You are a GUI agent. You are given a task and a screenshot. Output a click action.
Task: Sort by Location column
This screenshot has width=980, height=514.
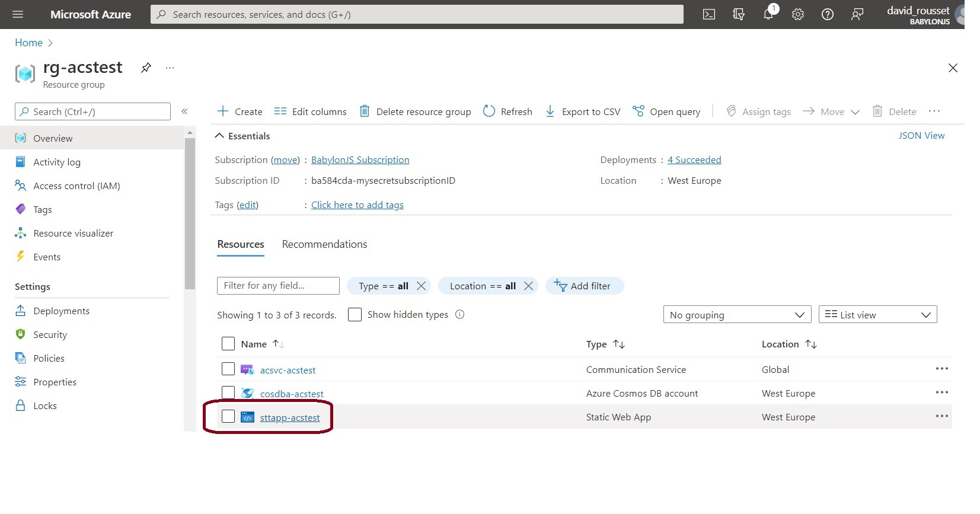pyautogui.click(x=789, y=344)
